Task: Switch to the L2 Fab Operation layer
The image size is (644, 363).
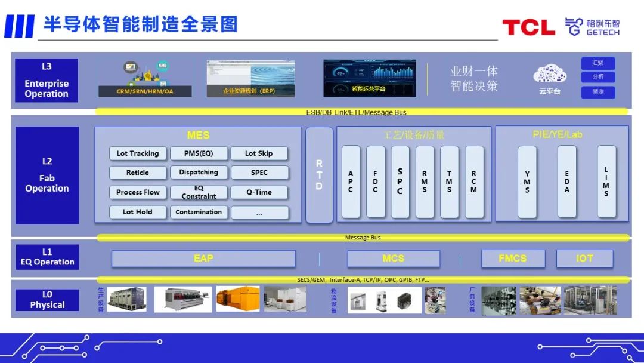Action: (x=47, y=175)
